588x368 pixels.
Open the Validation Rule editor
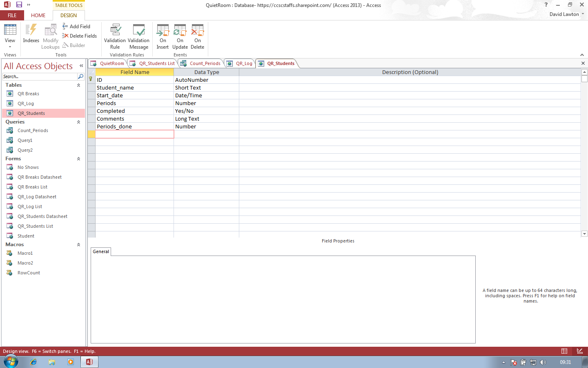tap(115, 37)
